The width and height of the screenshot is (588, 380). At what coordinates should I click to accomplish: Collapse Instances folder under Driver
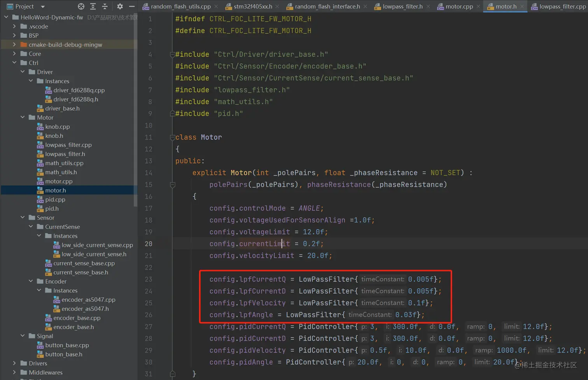pyautogui.click(x=31, y=81)
